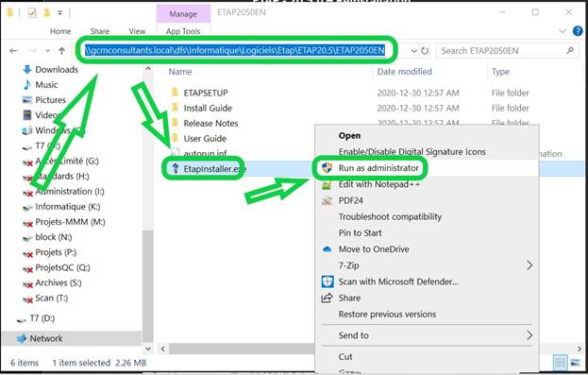
Task: Choose Edit with Notepad++
Action: (379, 184)
